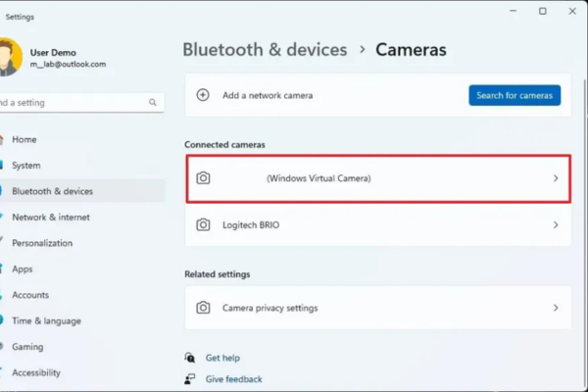588x392 pixels.
Task: Click the Find a setting search box
Action: coord(81,102)
